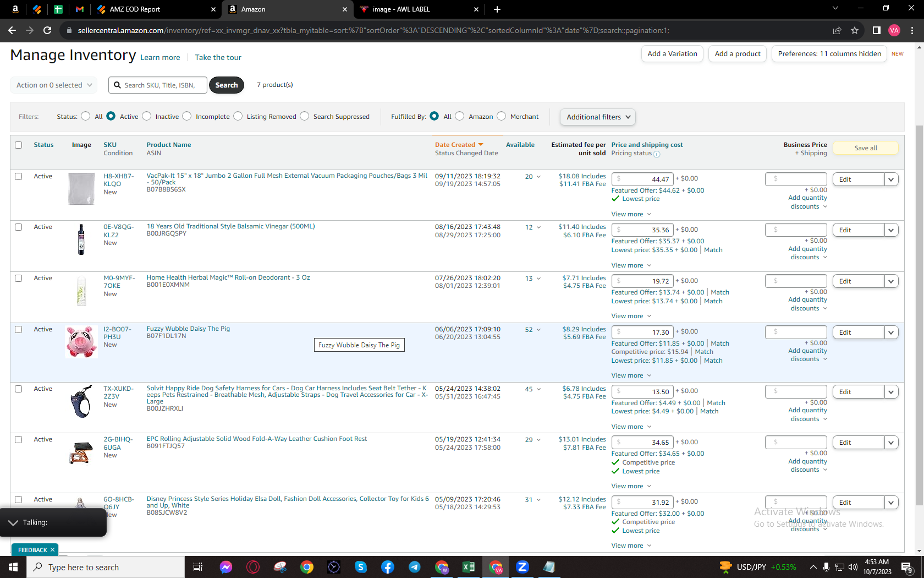Screen dimensions: 924x578
Task: Tick the select-all checkbox in table header
Action: coord(19,145)
